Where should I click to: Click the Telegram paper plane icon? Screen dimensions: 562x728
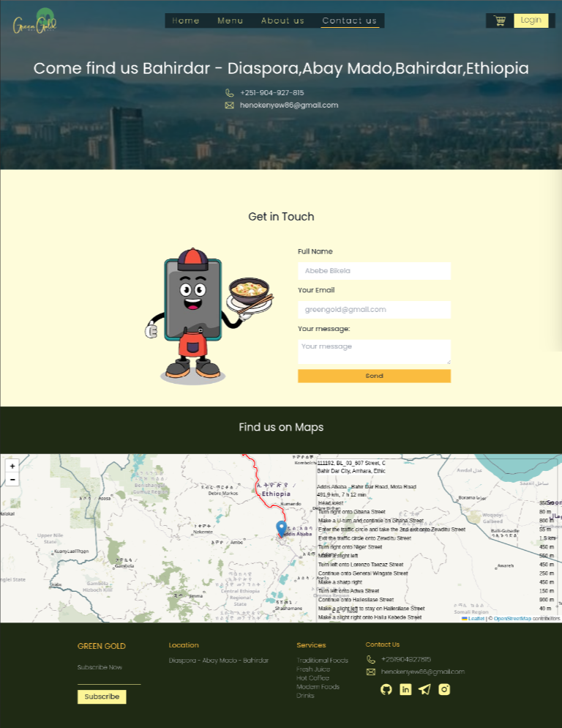tap(424, 689)
